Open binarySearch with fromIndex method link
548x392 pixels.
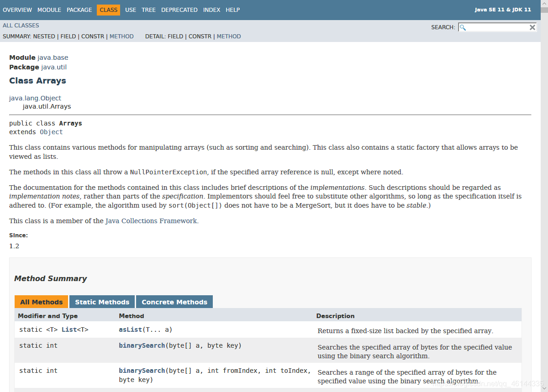(142, 371)
